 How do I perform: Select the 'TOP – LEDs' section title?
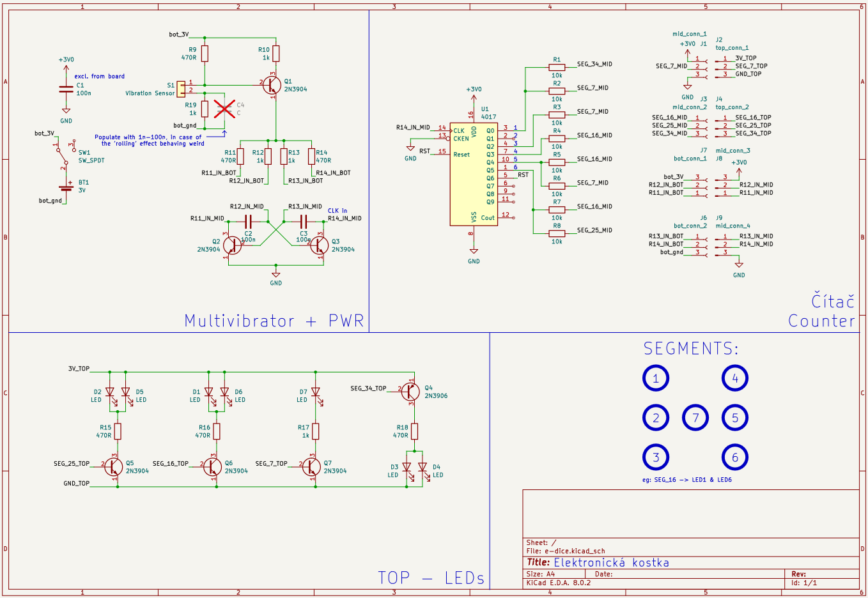pyautogui.click(x=431, y=578)
